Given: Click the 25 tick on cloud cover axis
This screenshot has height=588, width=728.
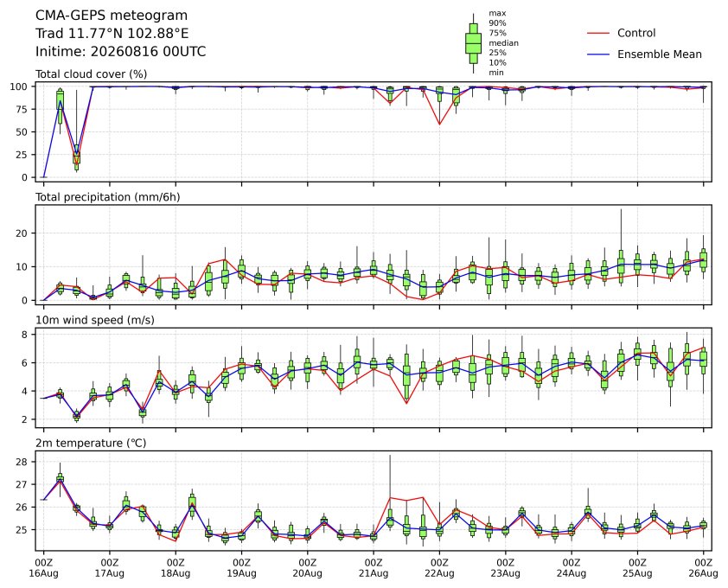Looking at the screenshot, I should [x=22, y=155].
